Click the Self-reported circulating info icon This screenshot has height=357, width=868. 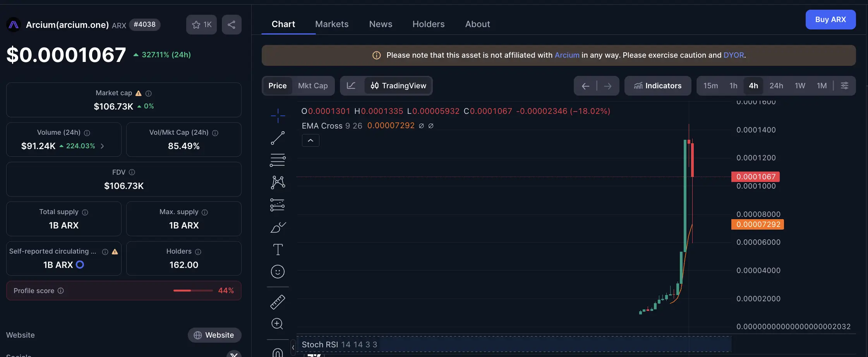tap(105, 252)
